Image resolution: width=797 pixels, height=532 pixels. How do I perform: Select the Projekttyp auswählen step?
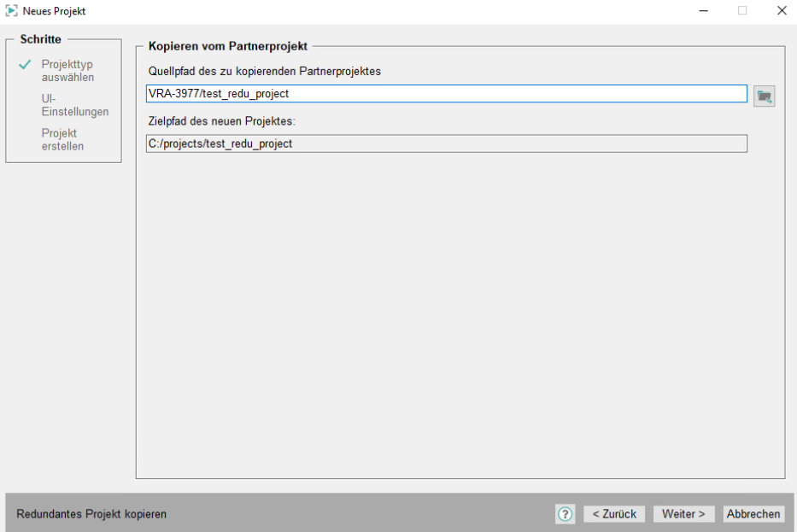tap(67, 71)
